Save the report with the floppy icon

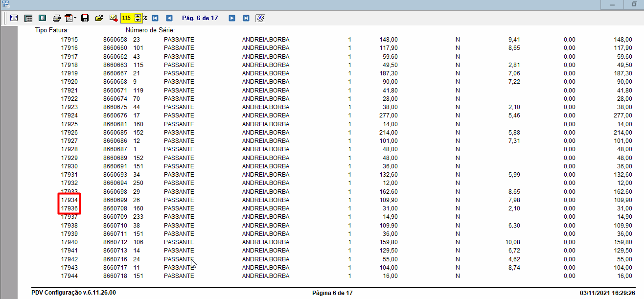click(x=85, y=18)
